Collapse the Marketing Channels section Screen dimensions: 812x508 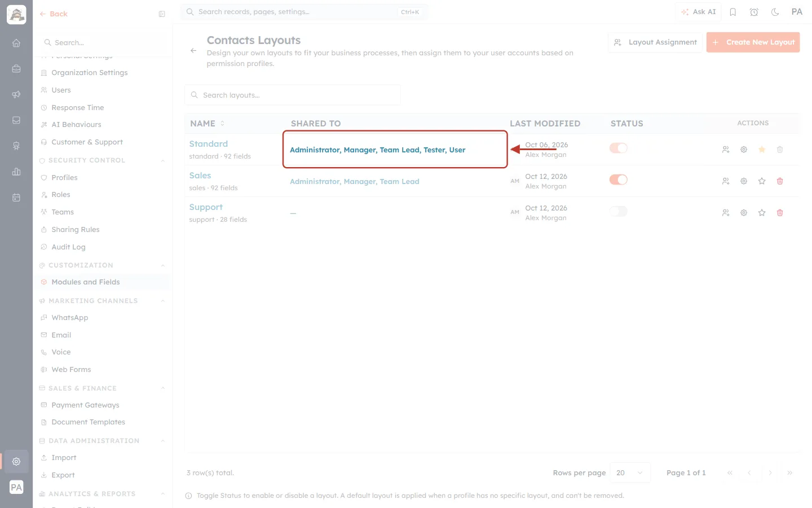(163, 301)
